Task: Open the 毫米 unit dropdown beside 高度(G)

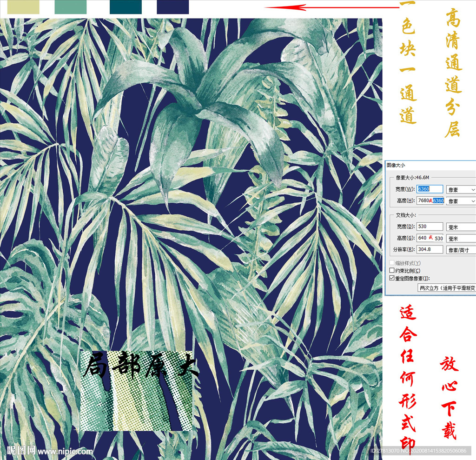Action: pyautogui.click(x=461, y=239)
